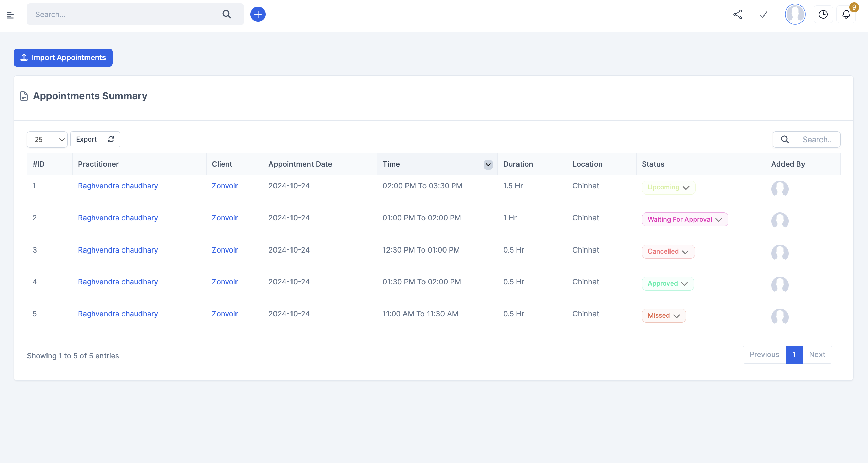Click the share icon in top navigation
Image resolution: width=868 pixels, height=463 pixels.
tap(738, 14)
